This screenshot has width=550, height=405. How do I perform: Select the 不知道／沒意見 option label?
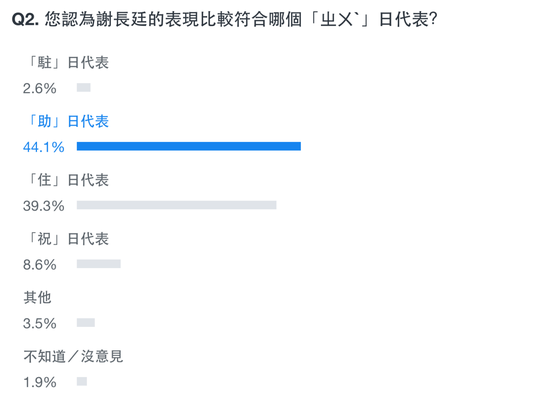(73, 357)
